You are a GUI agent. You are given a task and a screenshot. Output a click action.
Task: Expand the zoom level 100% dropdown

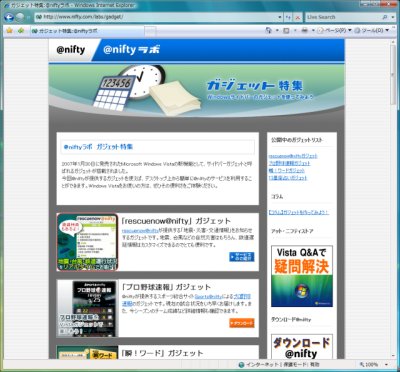click(386, 364)
